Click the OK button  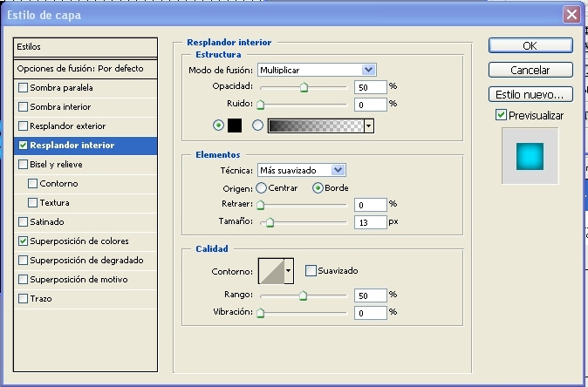pyautogui.click(x=530, y=45)
